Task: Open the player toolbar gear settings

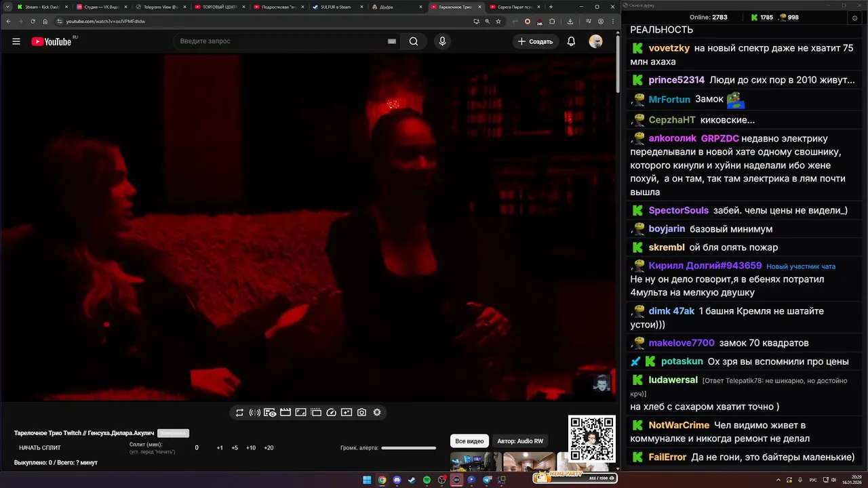Action: tap(377, 412)
